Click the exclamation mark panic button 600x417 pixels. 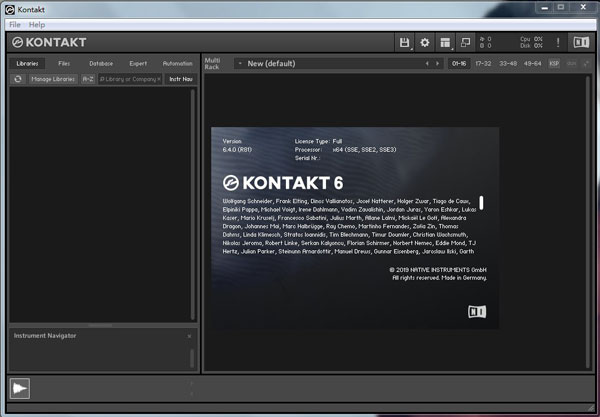[557, 42]
